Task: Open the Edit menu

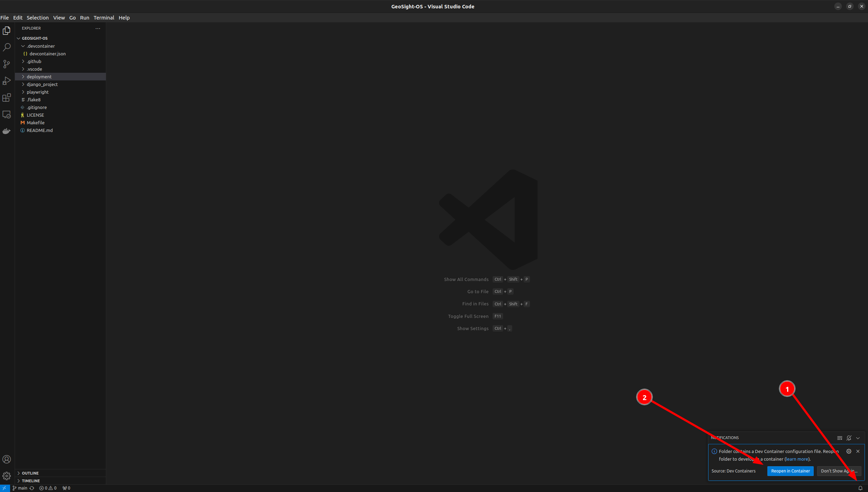Action: point(18,18)
